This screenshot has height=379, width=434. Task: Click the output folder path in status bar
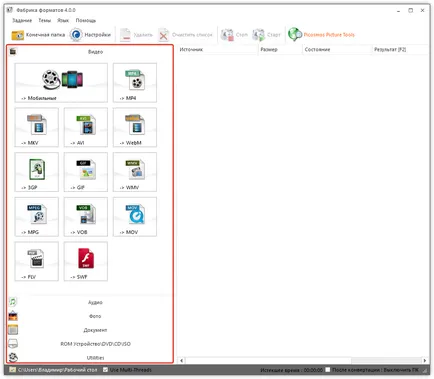[57, 370]
